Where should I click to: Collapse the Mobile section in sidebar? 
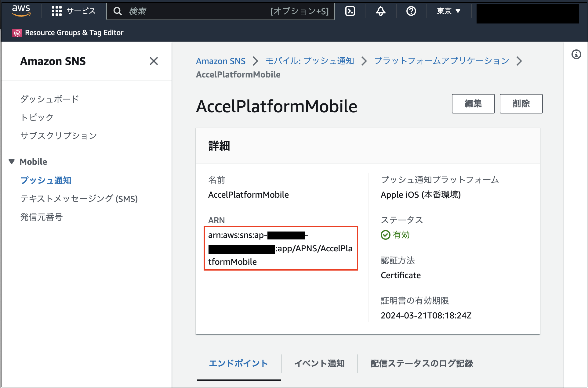pyautogui.click(x=12, y=162)
